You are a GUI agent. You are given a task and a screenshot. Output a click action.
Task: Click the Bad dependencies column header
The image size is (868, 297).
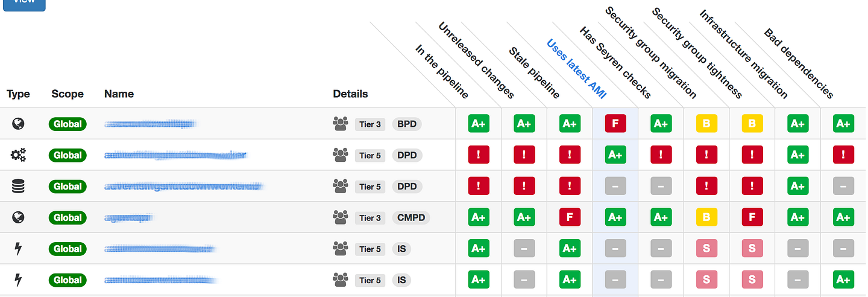tap(799, 63)
